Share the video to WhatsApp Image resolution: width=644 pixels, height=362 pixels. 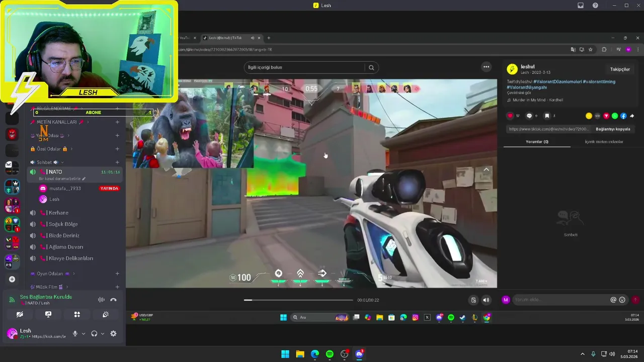pyautogui.click(x=614, y=116)
